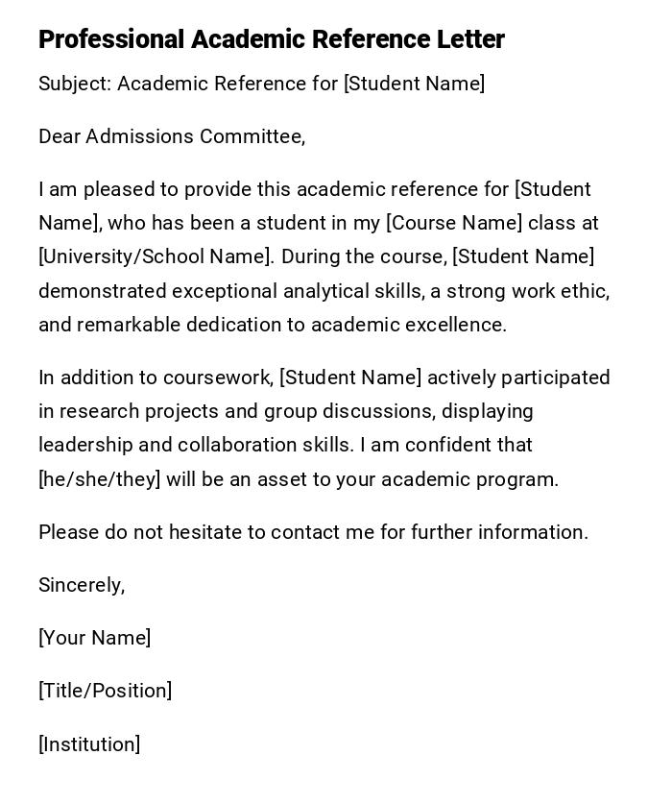This screenshot has height=804, width=672.
Task: Click [Student Name] after "In addition to coursework,"
Action: point(350,378)
